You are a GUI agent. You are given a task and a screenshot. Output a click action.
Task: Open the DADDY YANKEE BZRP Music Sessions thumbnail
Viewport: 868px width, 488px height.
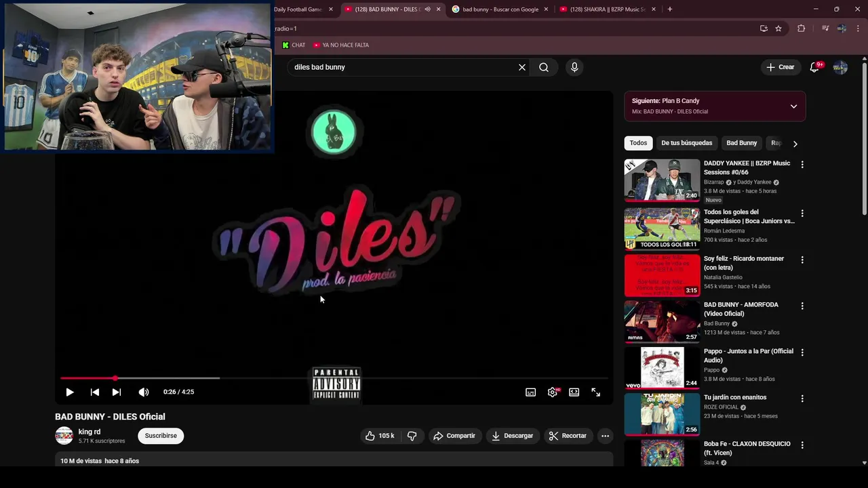click(x=662, y=180)
